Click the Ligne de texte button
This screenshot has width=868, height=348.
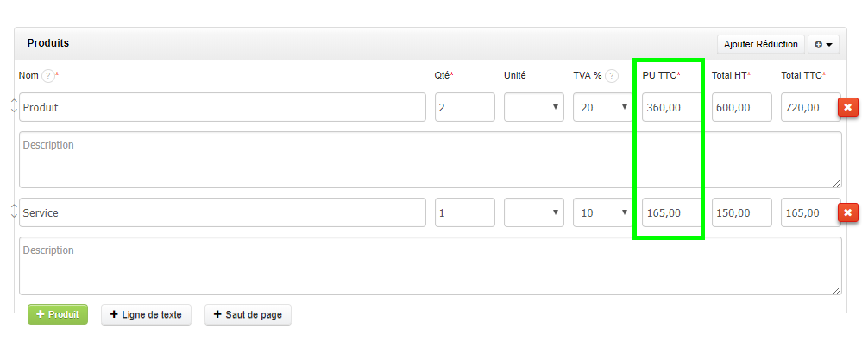(148, 315)
